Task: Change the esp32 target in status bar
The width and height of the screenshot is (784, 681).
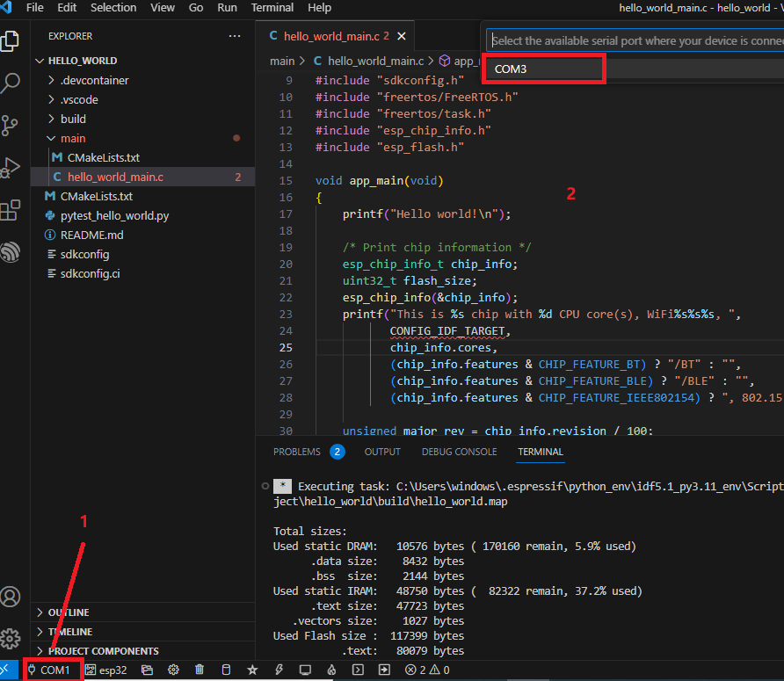Action: tap(106, 670)
